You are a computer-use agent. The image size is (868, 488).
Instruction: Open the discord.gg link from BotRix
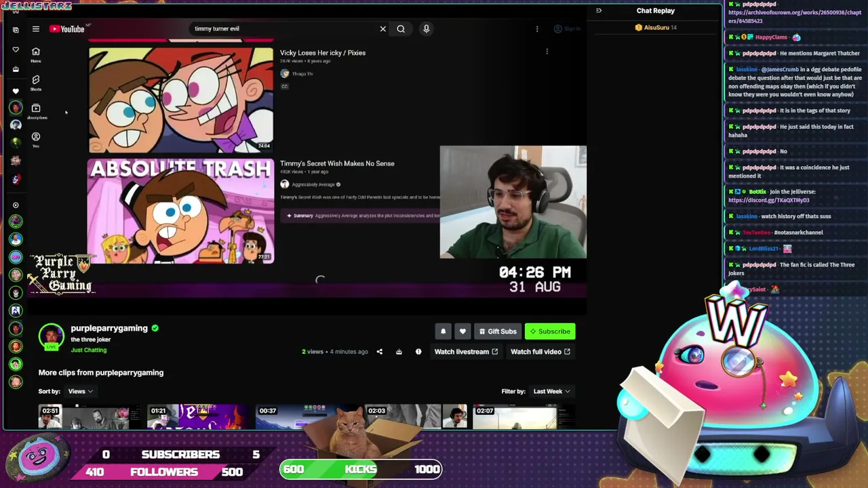[x=769, y=201]
